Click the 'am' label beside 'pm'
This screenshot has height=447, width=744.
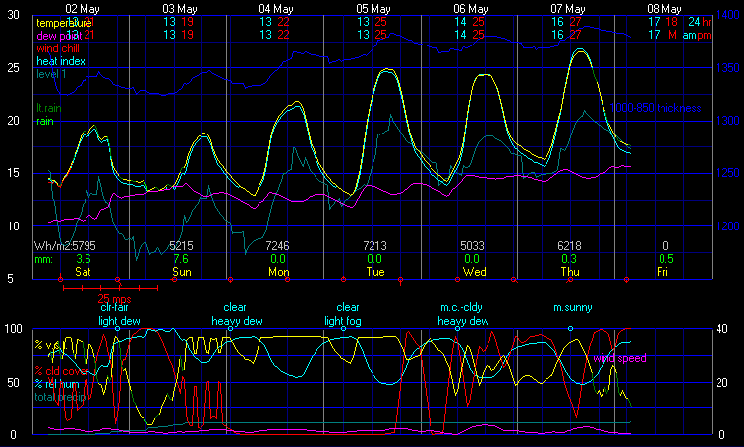pyautogui.click(x=689, y=36)
